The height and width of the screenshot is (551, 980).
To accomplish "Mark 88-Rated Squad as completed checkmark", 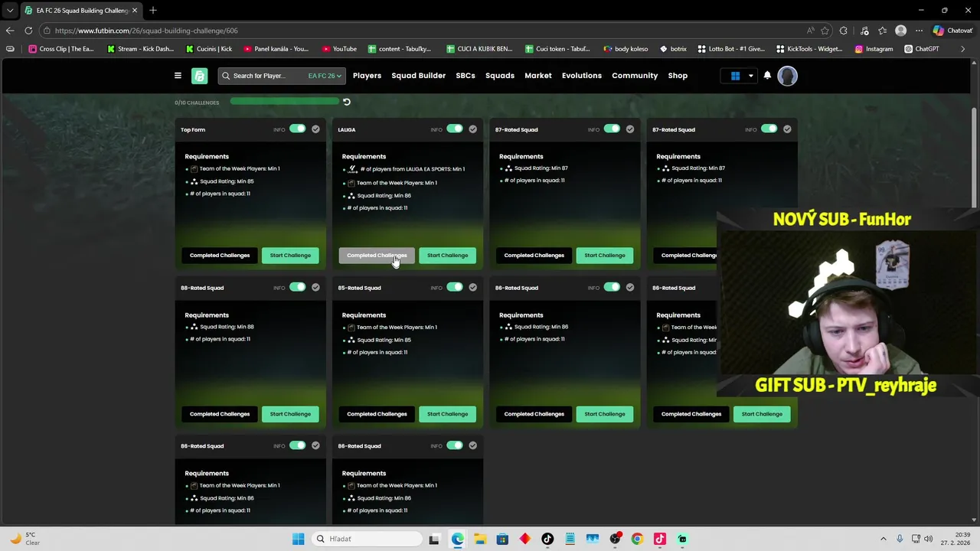I will point(315,288).
